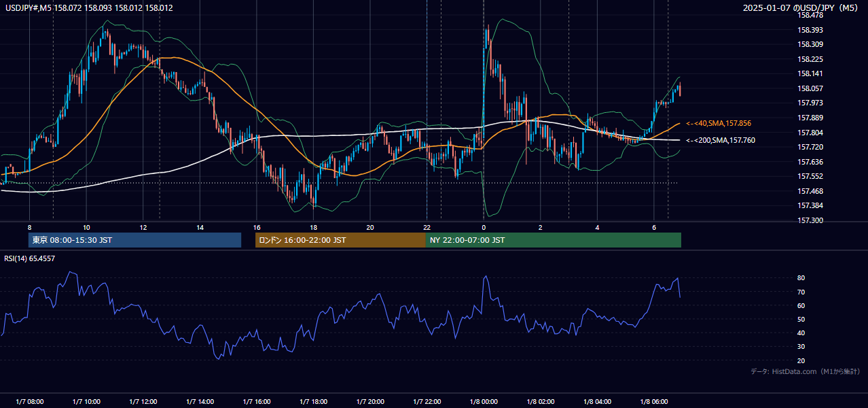Click price axis value 158.141

point(810,73)
